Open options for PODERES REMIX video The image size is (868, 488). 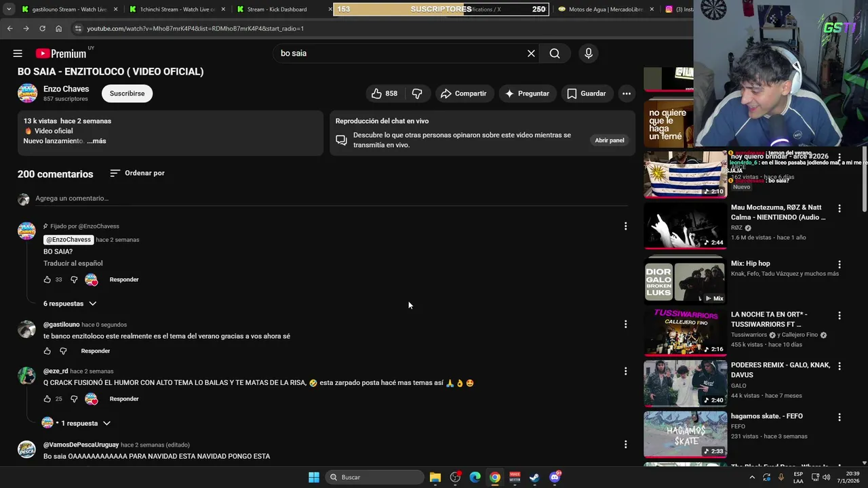coord(840,367)
